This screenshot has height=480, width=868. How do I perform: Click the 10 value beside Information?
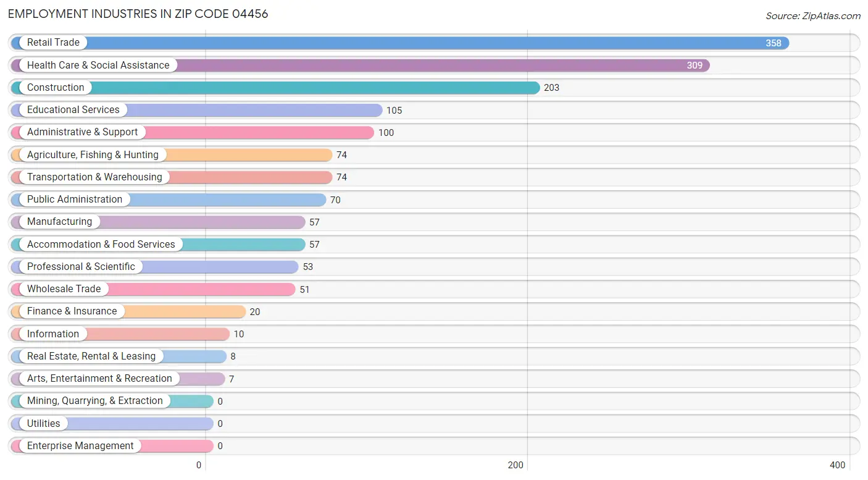pos(239,334)
